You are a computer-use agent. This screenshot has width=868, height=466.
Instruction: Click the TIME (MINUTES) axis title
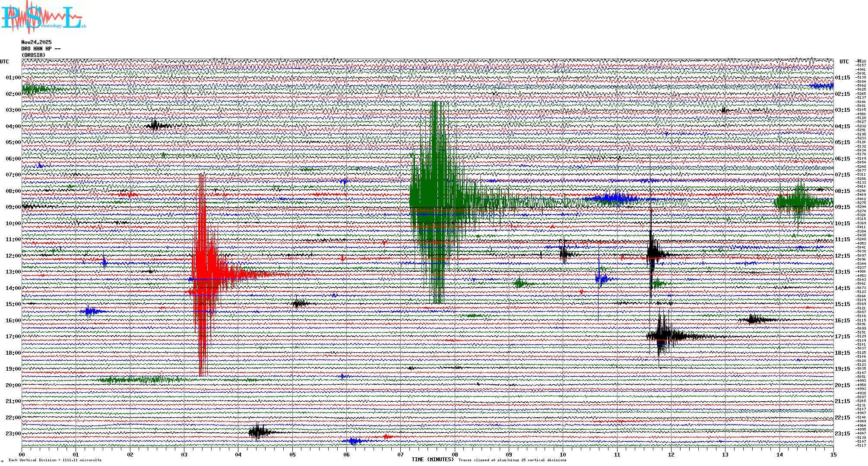[x=432, y=460]
